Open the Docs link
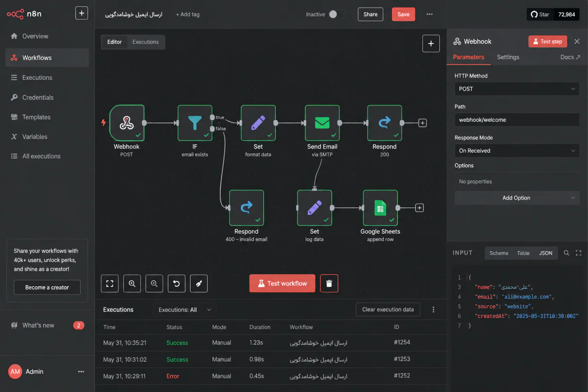This screenshot has width=588, height=392. click(570, 57)
